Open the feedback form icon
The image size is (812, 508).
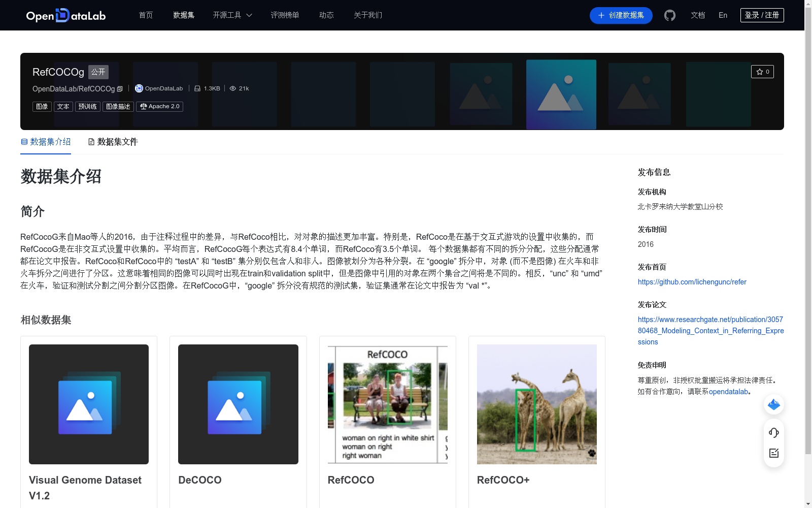click(x=774, y=453)
